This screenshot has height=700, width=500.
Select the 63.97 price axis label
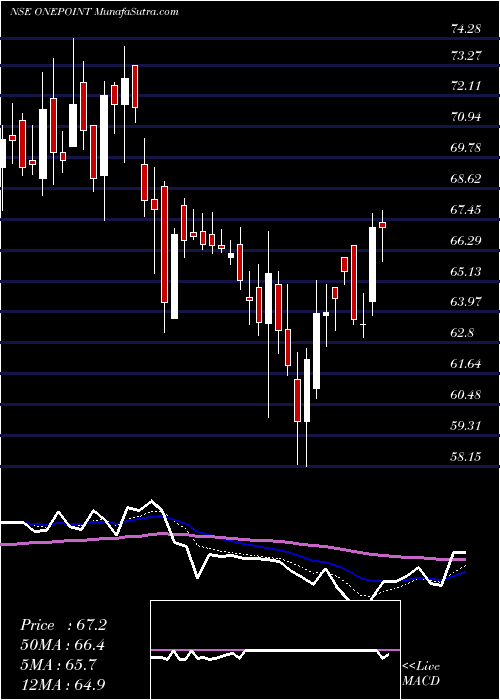[466, 302]
